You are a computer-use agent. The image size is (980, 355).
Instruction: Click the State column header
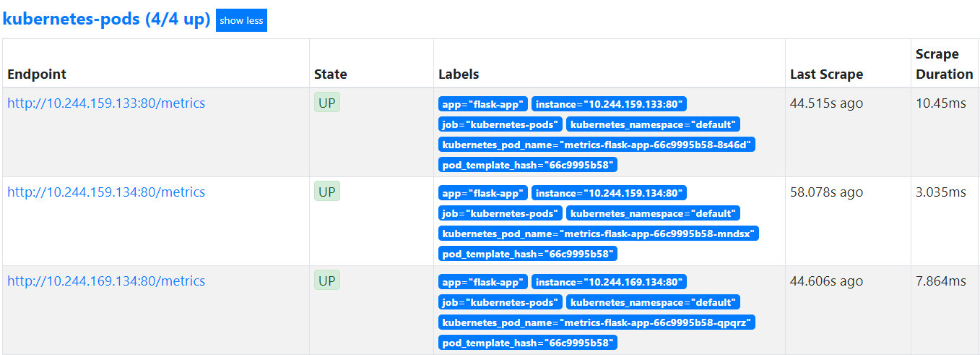point(330,74)
